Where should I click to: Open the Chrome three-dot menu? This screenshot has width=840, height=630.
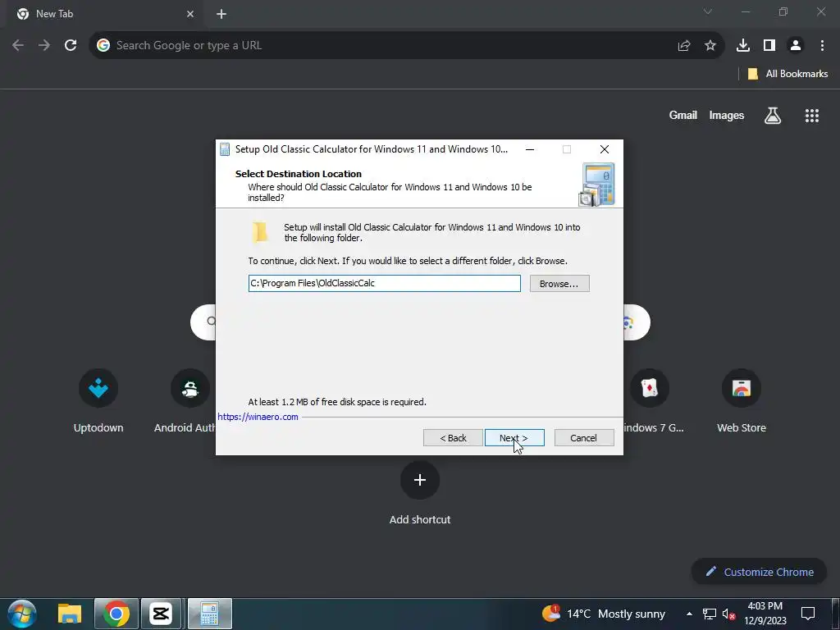pyautogui.click(x=822, y=46)
